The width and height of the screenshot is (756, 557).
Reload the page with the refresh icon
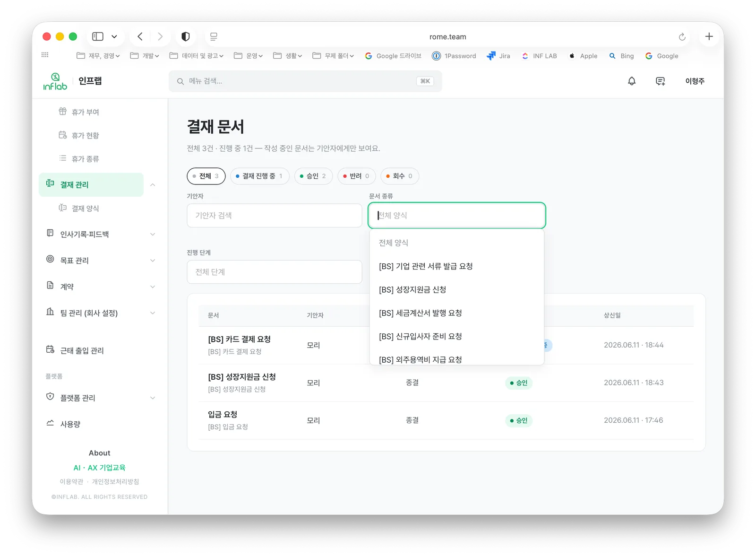(682, 37)
